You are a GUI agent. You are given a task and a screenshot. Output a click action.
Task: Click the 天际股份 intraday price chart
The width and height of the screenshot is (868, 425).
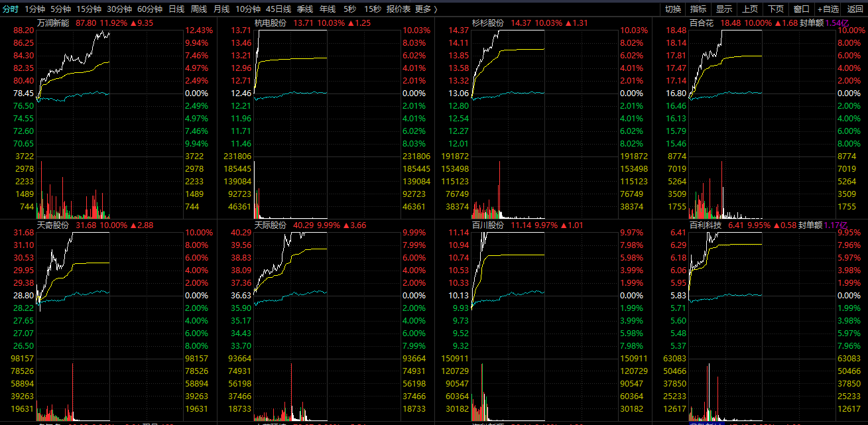coord(327,296)
